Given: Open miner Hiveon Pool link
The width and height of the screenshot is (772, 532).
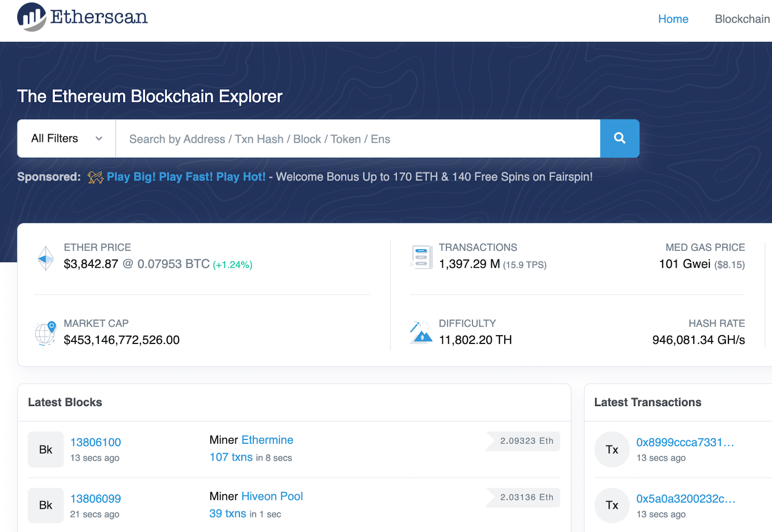Looking at the screenshot, I should point(272,496).
